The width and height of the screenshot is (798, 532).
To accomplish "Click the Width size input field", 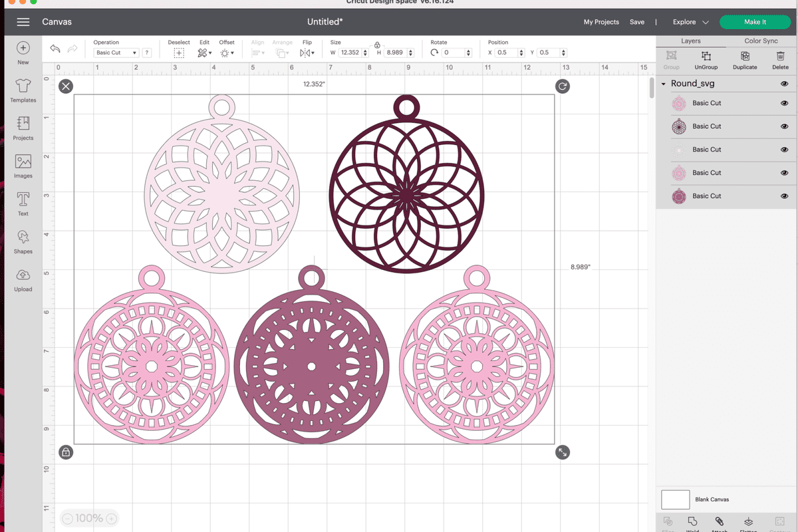I will 350,53.
